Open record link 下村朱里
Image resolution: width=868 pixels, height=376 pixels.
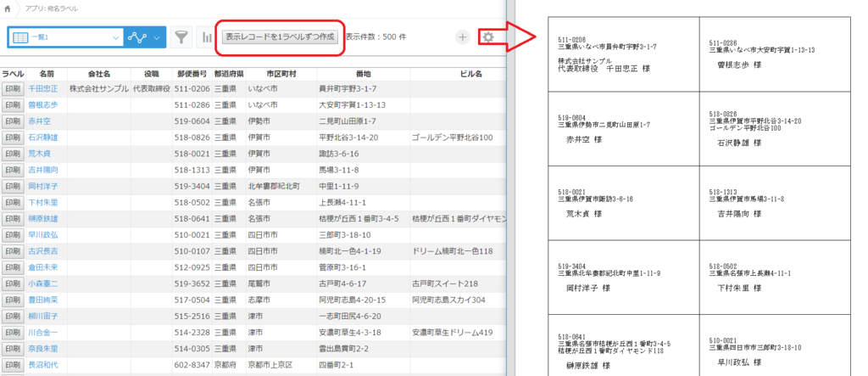click(x=43, y=202)
